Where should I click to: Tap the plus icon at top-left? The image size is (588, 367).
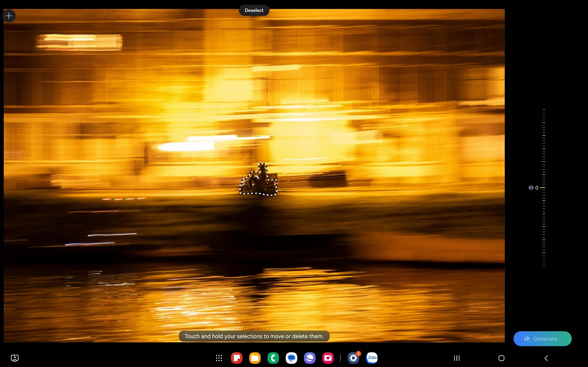pos(9,16)
